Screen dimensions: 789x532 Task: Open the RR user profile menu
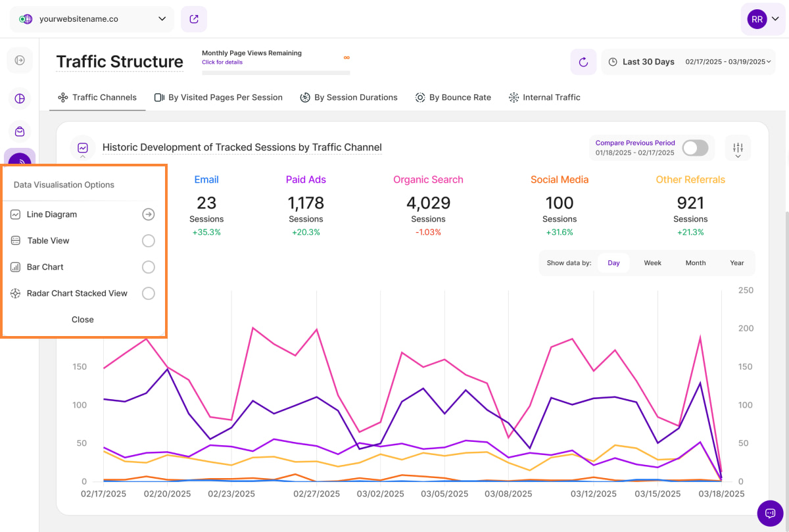pyautogui.click(x=763, y=19)
